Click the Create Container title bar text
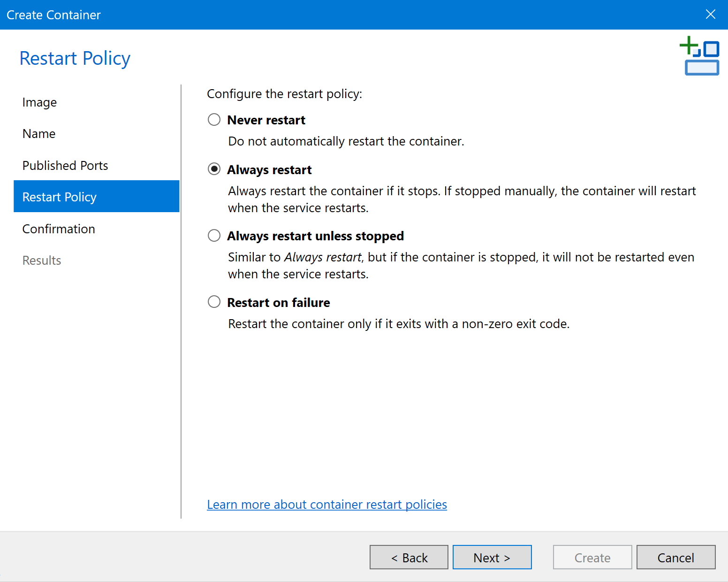Image resolution: width=728 pixels, height=582 pixels. pyautogui.click(x=53, y=15)
